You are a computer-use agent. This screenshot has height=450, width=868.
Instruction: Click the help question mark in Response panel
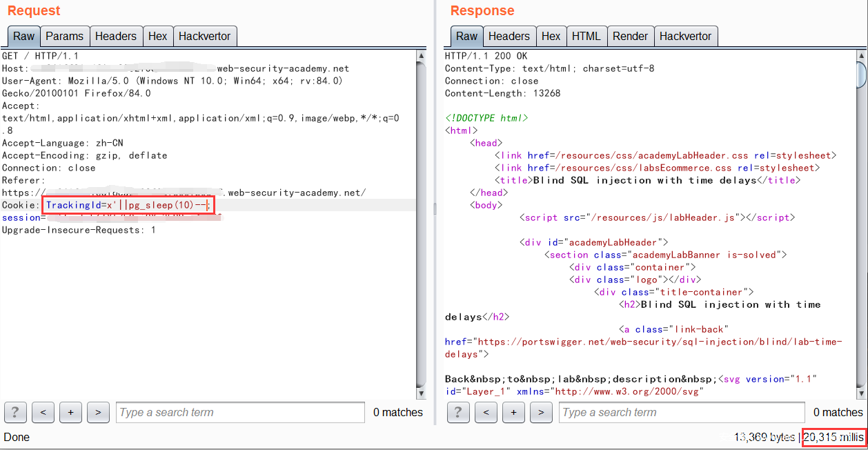coord(458,412)
